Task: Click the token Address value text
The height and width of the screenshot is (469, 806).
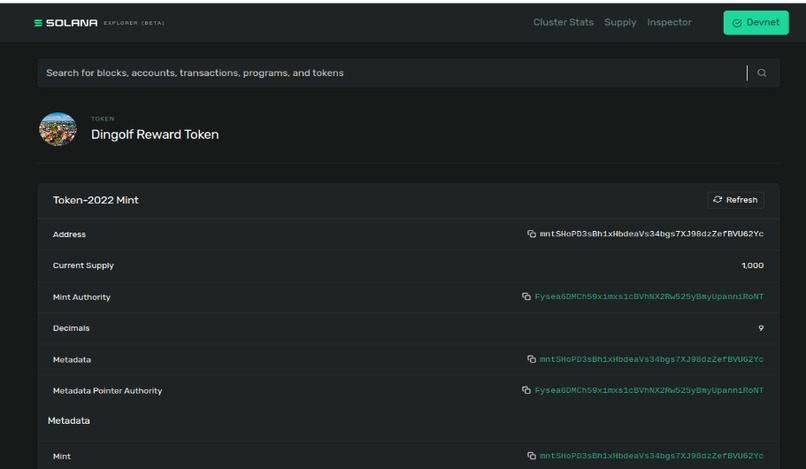Action: click(651, 234)
